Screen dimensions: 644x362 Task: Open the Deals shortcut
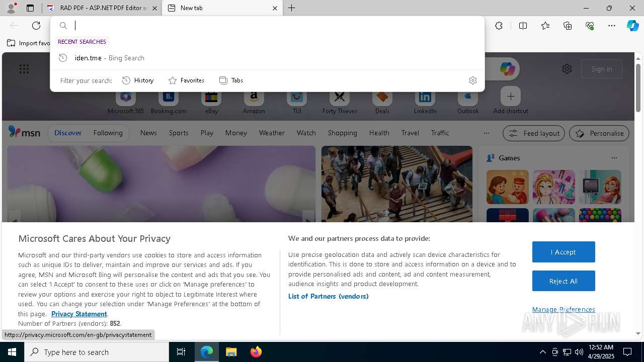click(382, 102)
